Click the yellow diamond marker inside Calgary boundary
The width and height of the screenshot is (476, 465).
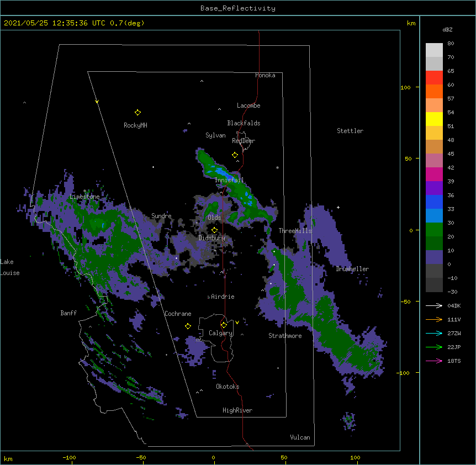pos(224,325)
